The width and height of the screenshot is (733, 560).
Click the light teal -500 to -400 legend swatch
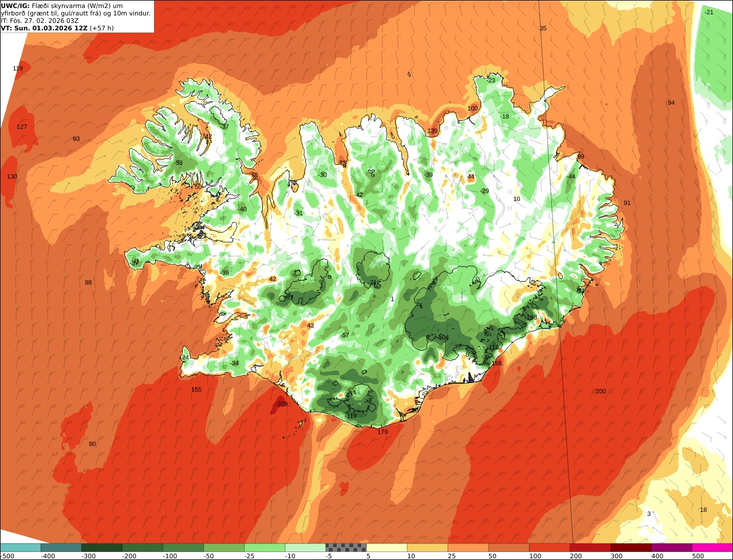pos(21,547)
